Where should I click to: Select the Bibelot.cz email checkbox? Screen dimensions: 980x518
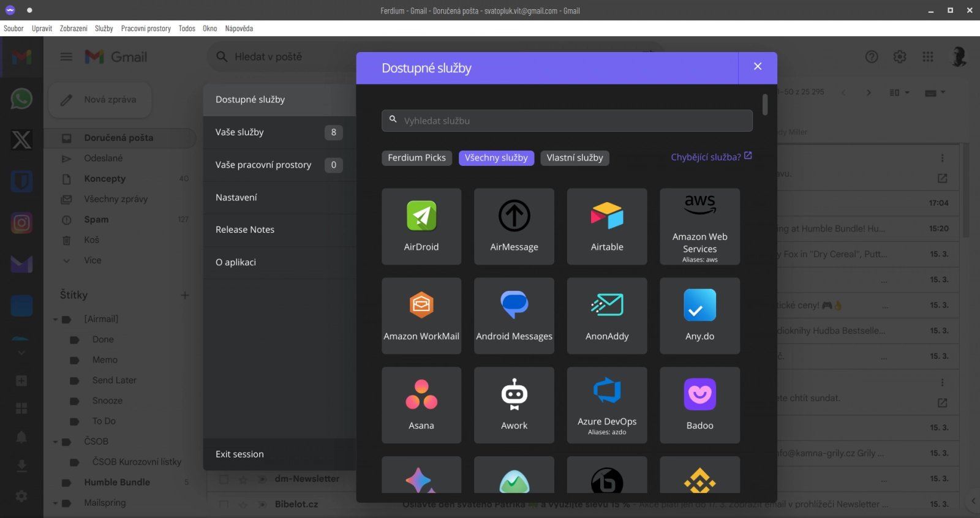[x=224, y=505]
